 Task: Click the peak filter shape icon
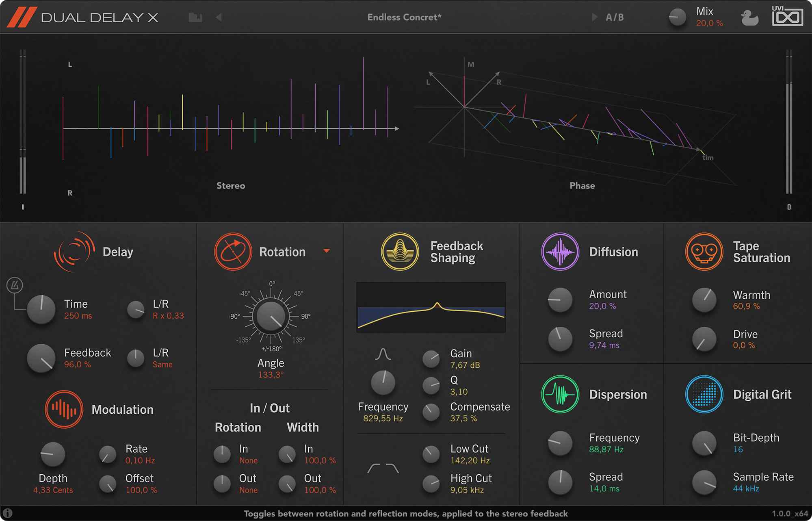[383, 354]
